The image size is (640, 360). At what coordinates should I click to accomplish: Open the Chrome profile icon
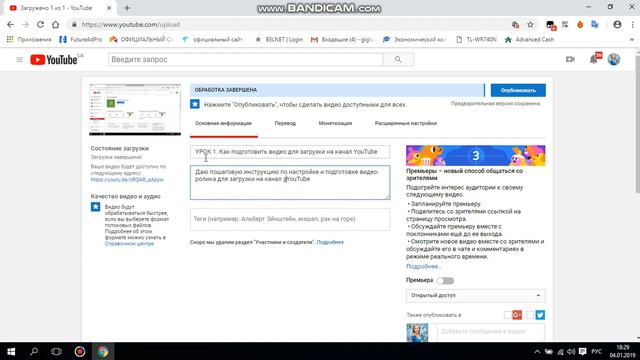click(x=617, y=24)
